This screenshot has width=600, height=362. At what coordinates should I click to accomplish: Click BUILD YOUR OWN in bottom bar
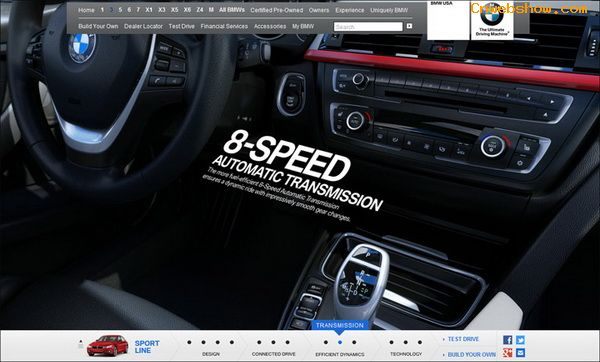click(471, 355)
